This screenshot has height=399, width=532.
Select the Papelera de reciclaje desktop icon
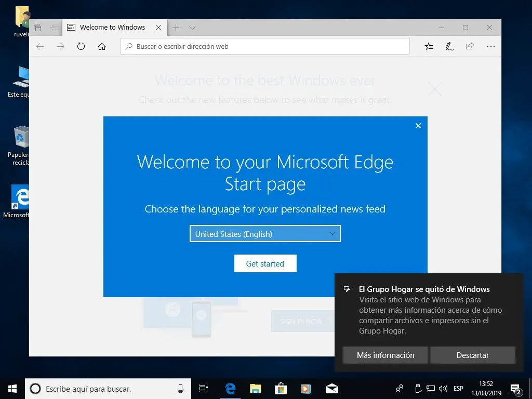tap(19, 145)
